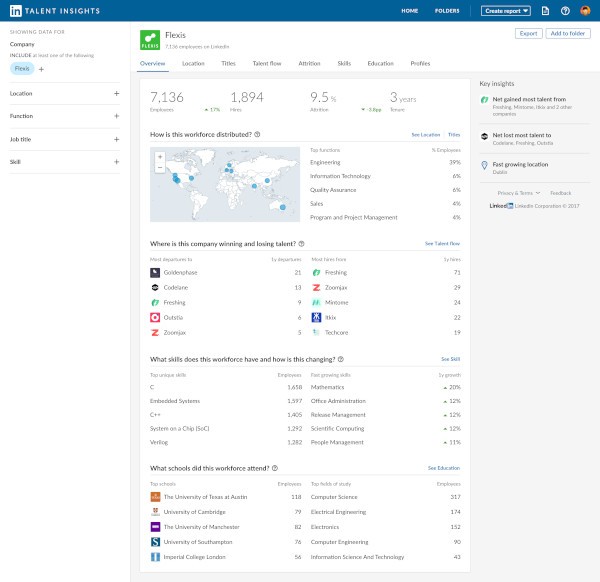
Task: Click the Zoomjax logo in hires list
Action: point(316,287)
